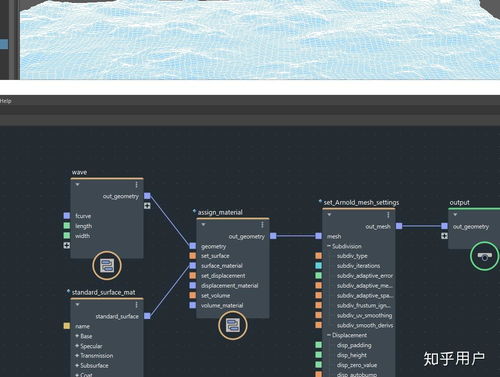Click the output node's circular terminal icon
The width and height of the screenshot is (500, 377).
point(484,256)
